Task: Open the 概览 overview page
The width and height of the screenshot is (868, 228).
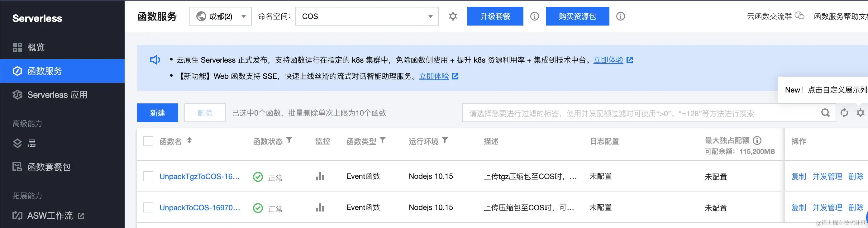Action: (x=62, y=47)
